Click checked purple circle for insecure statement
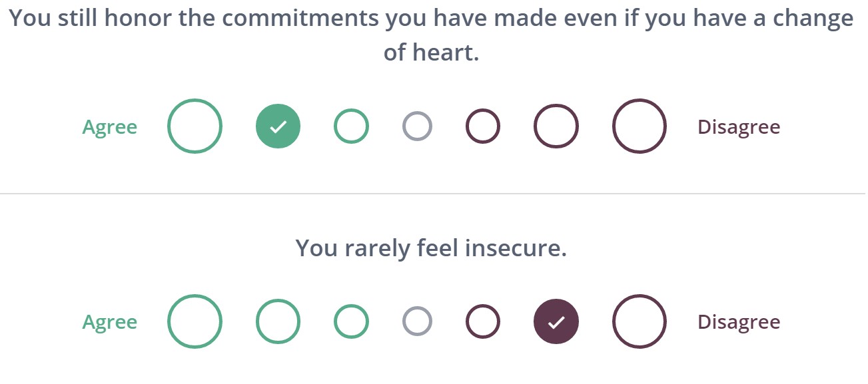The height and width of the screenshot is (384, 868). (556, 321)
